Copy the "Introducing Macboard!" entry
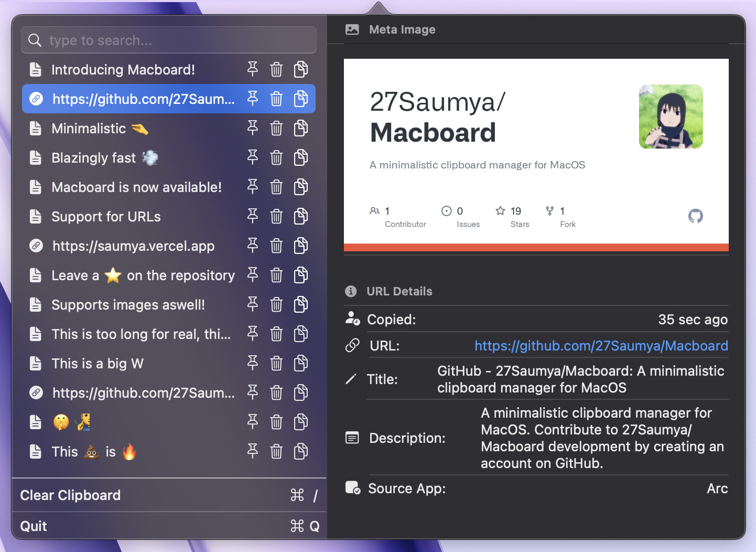This screenshot has width=756, height=552. point(301,69)
